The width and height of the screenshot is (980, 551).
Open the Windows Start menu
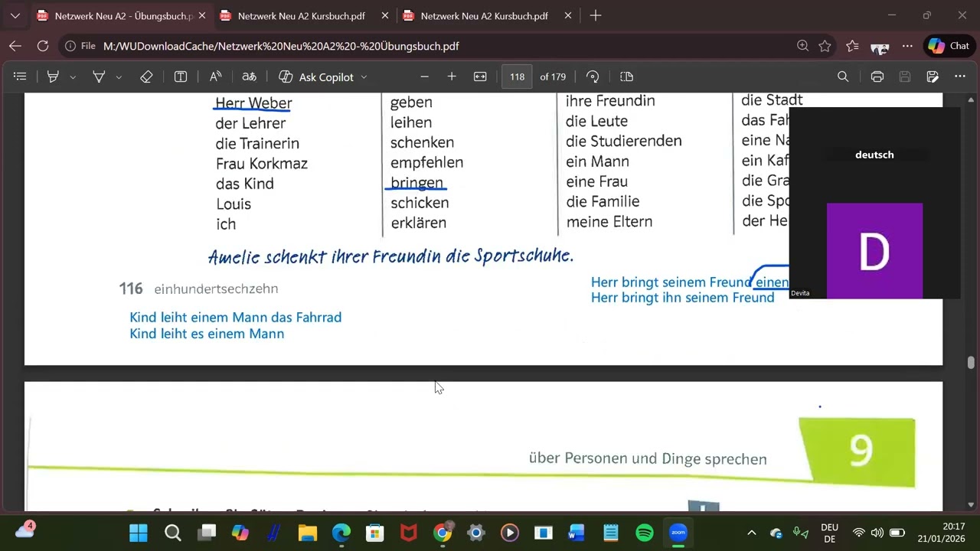[139, 533]
